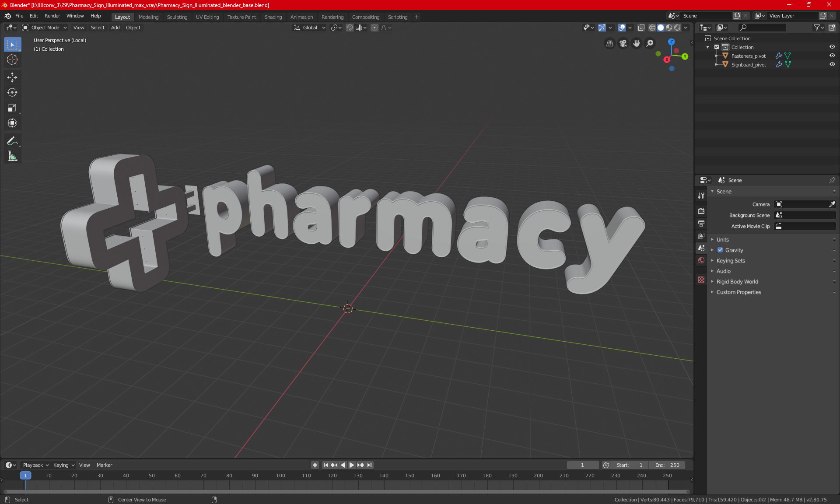The height and width of the screenshot is (504, 840).
Task: Play the animation in reverse
Action: pos(343,465)
